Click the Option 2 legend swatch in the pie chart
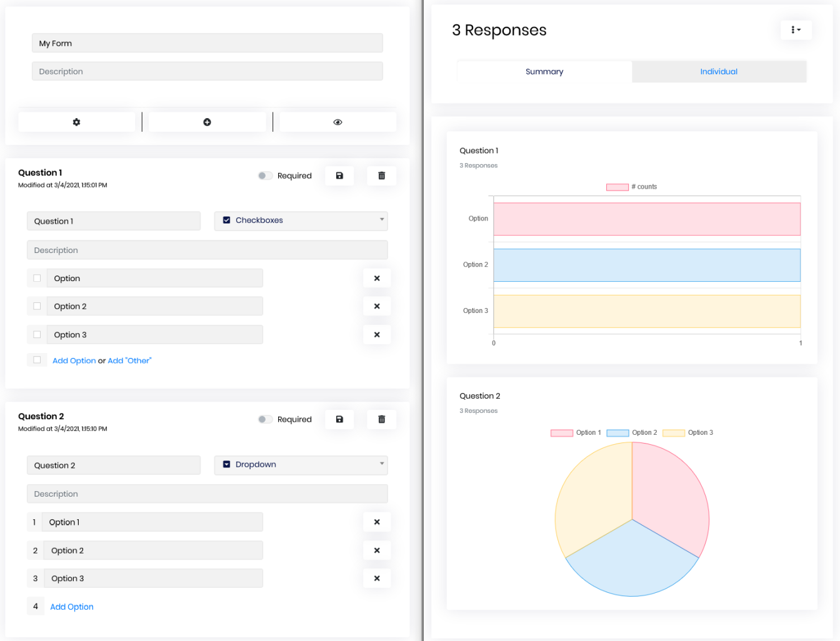The image size is (840, 641). (x=617, y=433)
